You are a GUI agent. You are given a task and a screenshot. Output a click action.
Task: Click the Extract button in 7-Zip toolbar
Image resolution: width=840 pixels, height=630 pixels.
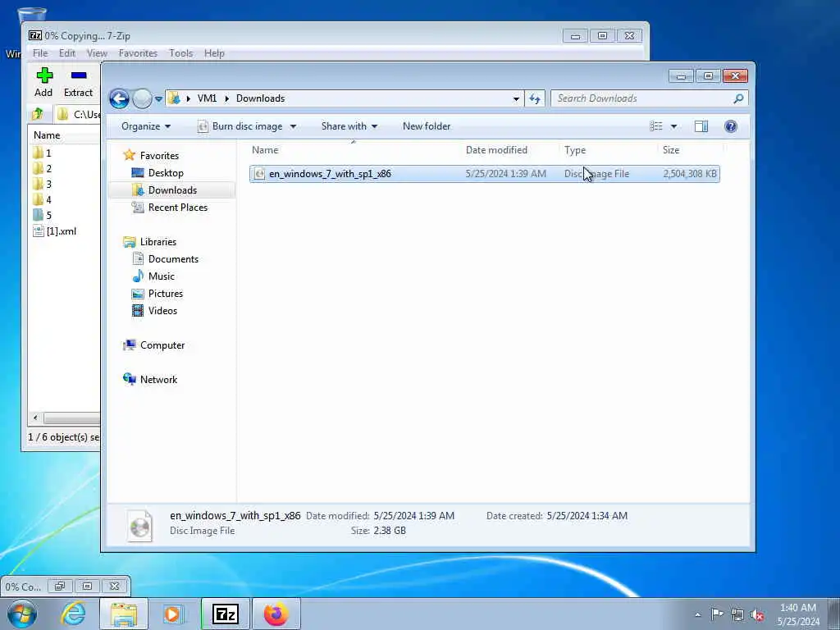coord(78,83)
